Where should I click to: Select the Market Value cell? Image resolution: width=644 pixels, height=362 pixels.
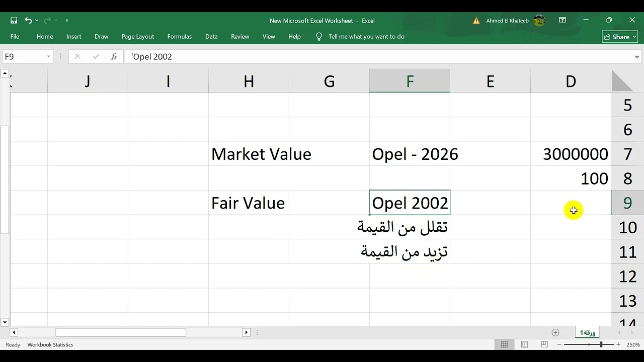[249, 154]
